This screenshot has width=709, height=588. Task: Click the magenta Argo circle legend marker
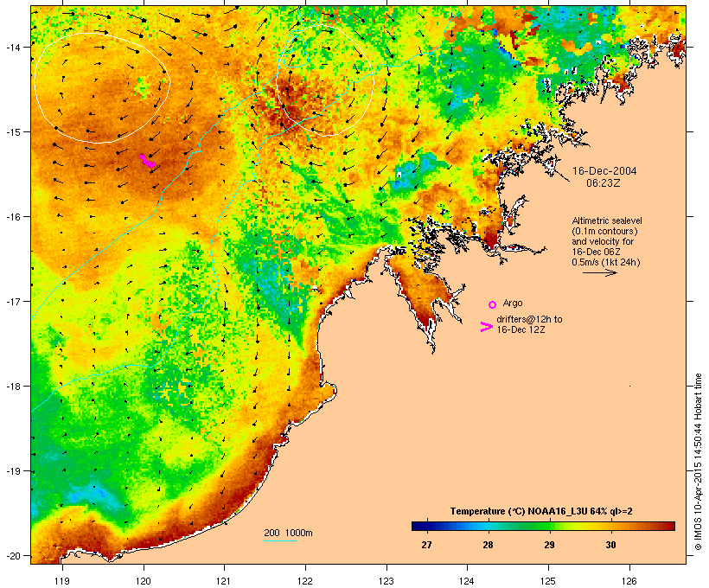point(493,304)
